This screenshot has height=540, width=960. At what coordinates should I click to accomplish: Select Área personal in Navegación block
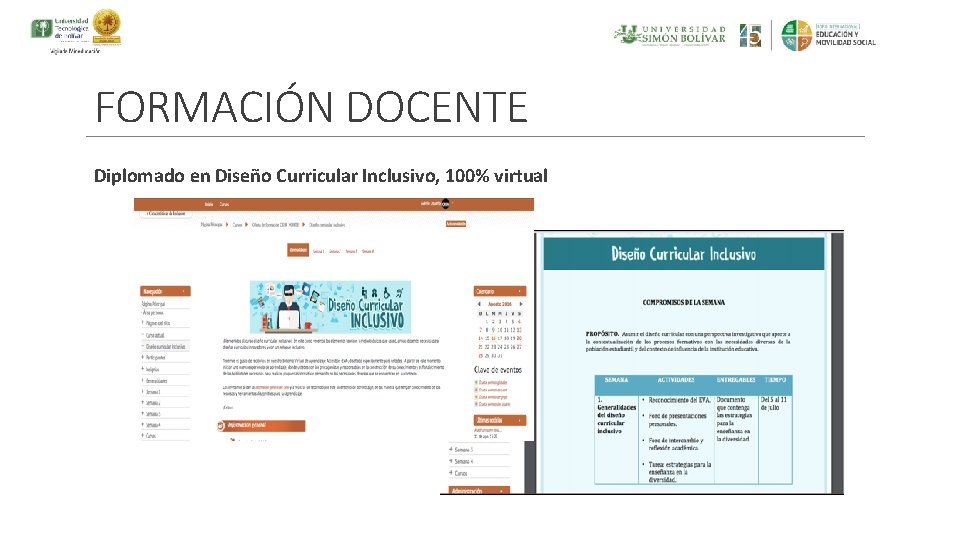click(x=153, y=313)
